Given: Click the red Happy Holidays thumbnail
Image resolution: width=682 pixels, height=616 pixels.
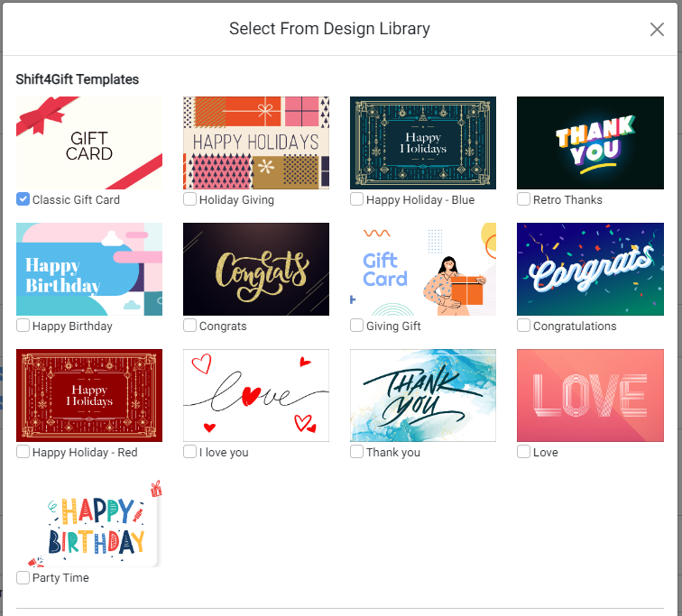Looking at the screenshot, I should [89, 395].
